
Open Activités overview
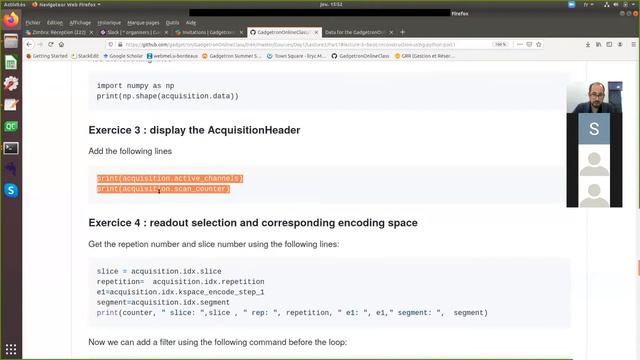(x=14, y=4)
